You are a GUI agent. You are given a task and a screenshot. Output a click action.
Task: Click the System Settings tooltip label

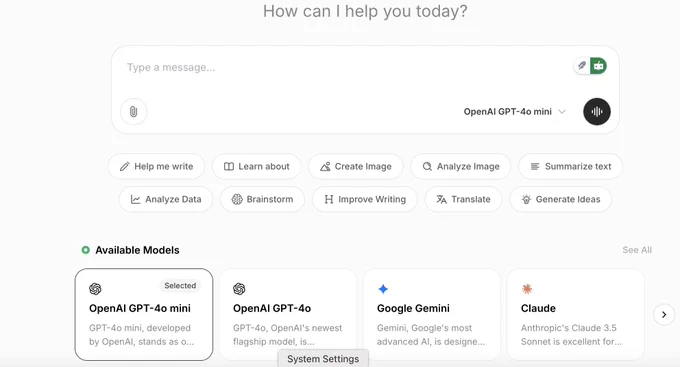point(323,359)
